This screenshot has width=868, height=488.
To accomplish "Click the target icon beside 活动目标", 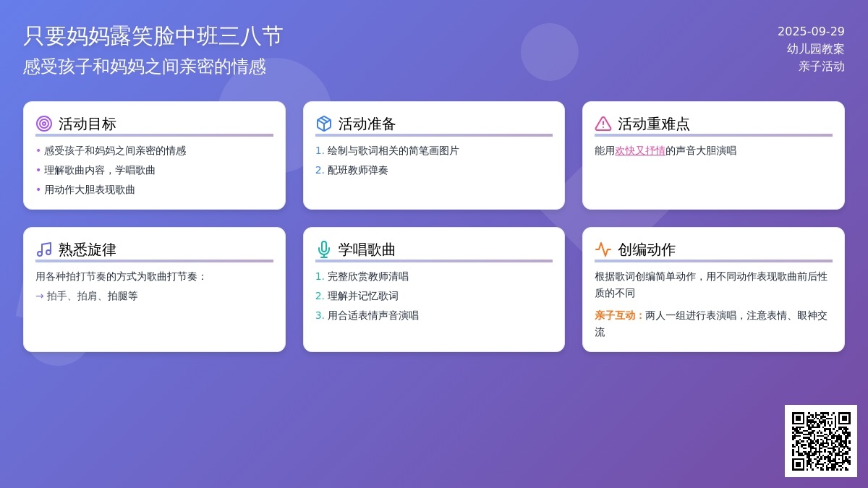I will tap(44, 124).
